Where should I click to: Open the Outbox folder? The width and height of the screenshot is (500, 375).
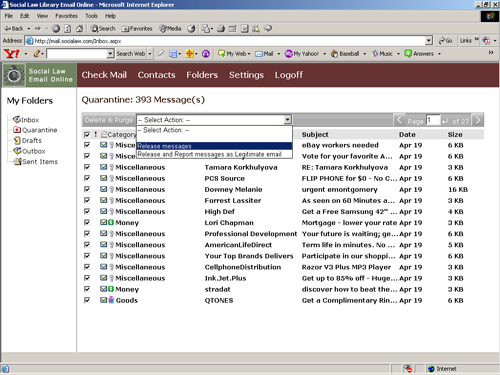(29, 151)
